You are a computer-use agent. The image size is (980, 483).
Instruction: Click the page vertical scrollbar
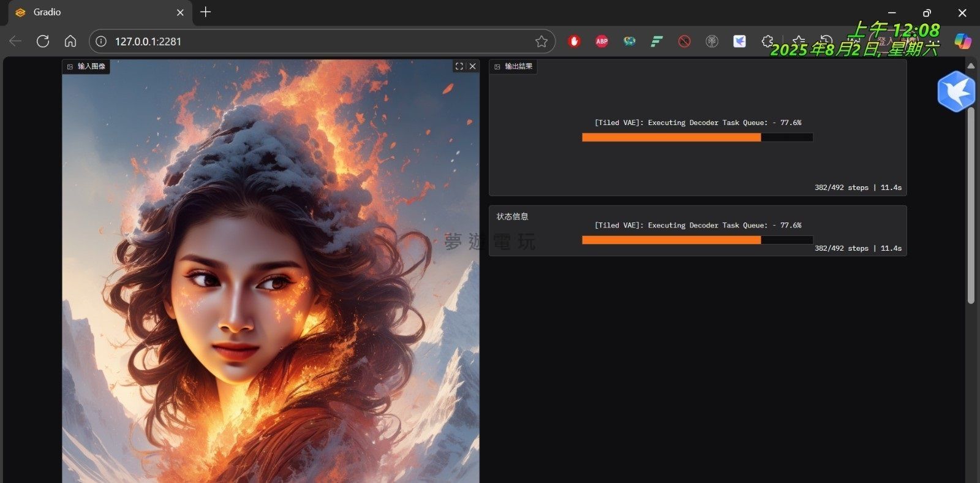point(971,202)
